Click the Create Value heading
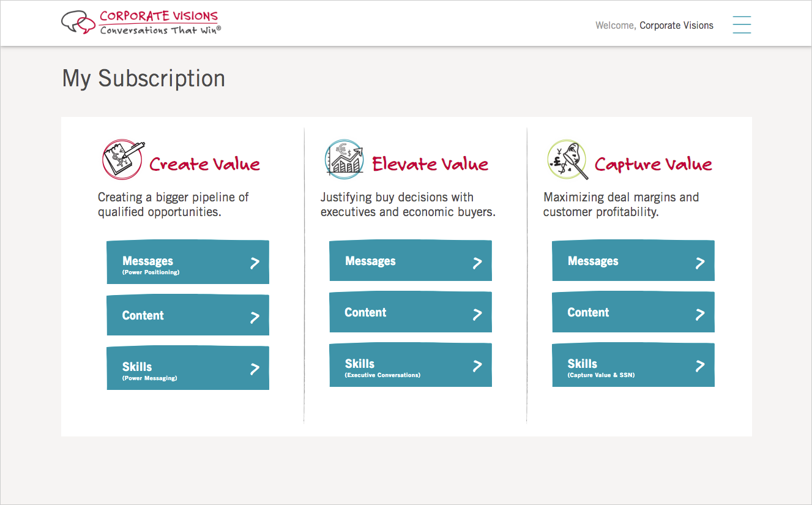Viewport: 812px width, 505px height. [x=205, y=164]
